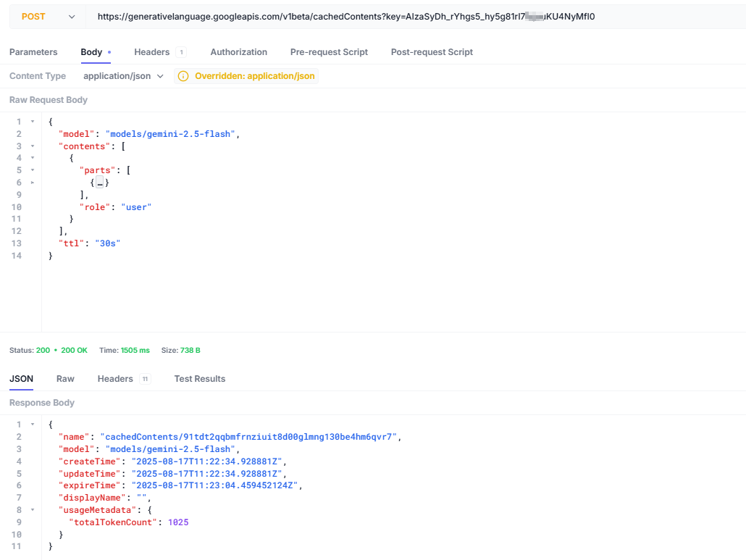Expand the folded line 6 arrow
The width and height of the screenshot is (746, 560).
pyautogui.click(x=33, y=183)
